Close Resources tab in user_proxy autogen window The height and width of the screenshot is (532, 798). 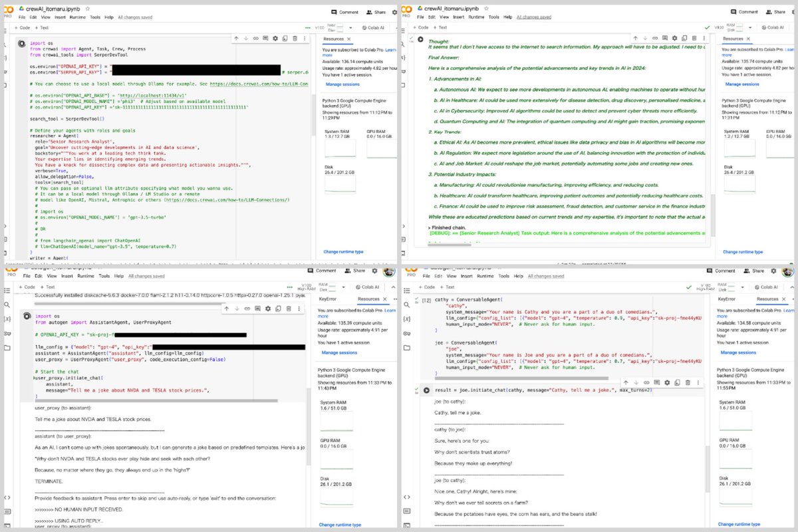[x=384, y=299]
